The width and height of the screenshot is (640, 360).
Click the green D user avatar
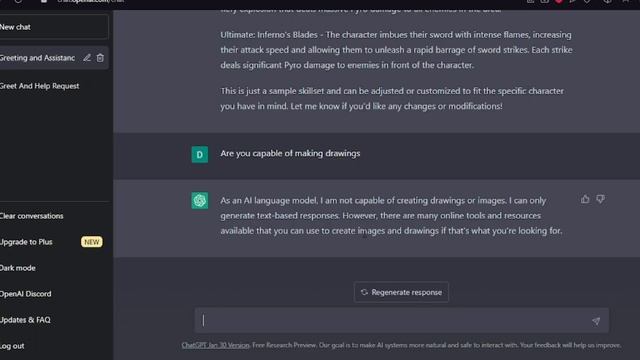200,154
